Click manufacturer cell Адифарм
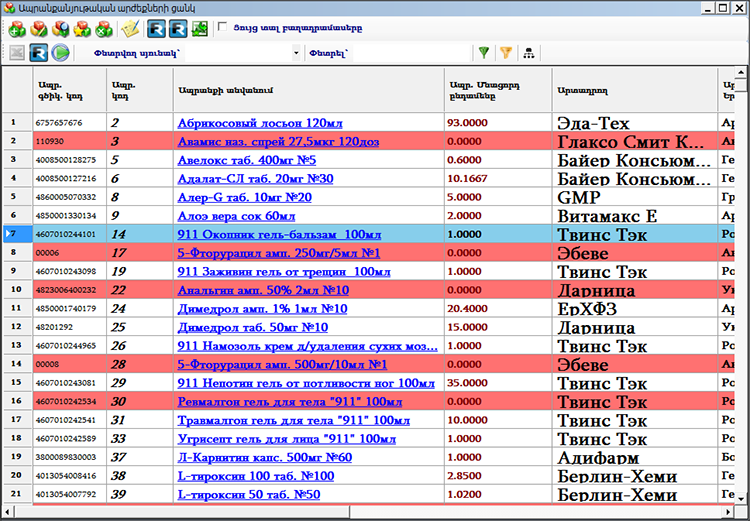 [x=635, y=457]
